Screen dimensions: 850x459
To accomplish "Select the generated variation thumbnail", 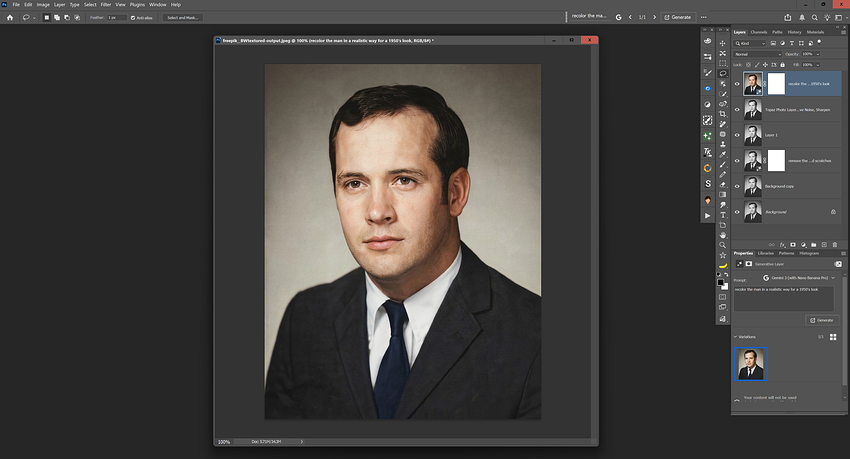I will click(x=750, y=364).
